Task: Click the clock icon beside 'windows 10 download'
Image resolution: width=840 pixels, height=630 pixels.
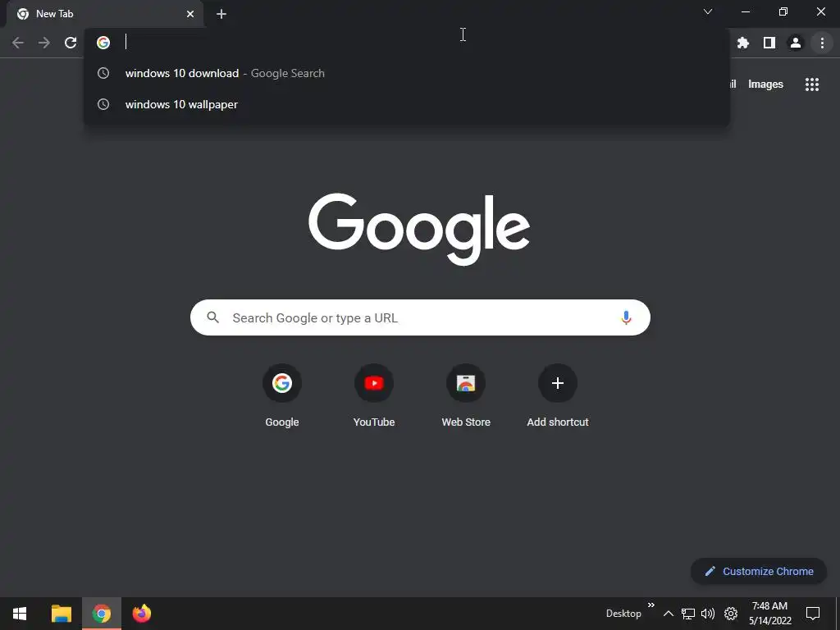Action: point(103,73)
